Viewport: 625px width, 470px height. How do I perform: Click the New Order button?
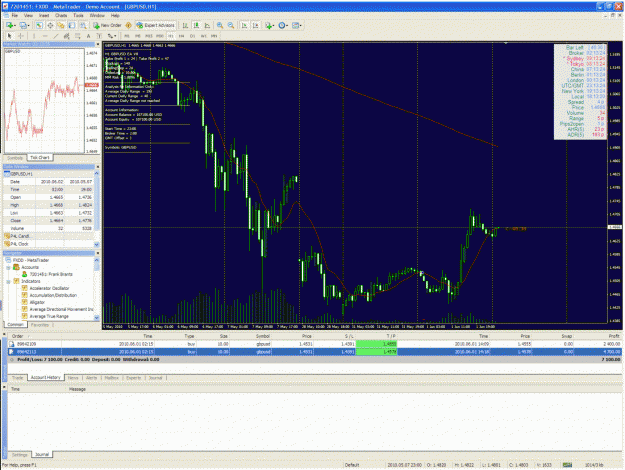pyautogui.click(x=107, y=25)
